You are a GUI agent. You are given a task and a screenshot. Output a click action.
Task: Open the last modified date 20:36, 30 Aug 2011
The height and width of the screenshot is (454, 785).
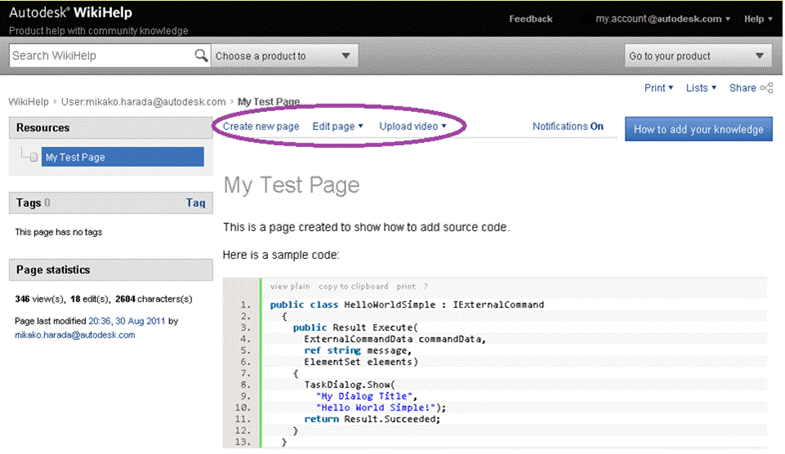(x=127, y=321)
